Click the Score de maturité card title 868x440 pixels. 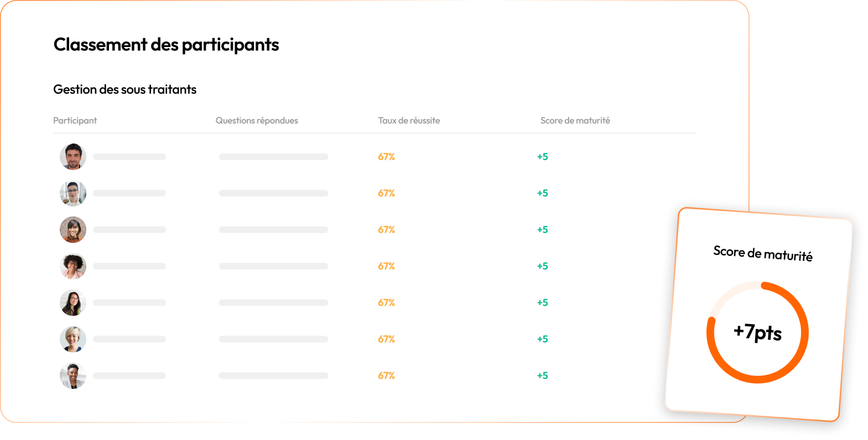pos(763,253)
